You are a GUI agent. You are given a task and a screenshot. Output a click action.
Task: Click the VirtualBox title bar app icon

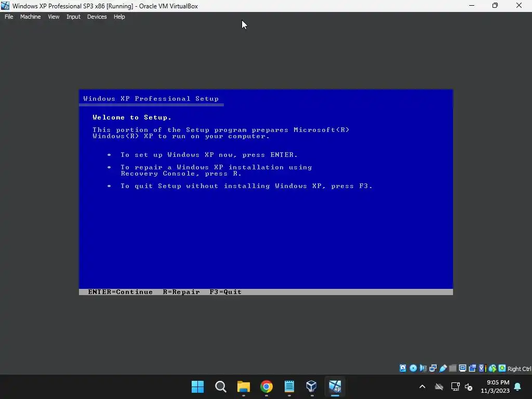click(5, 6)
